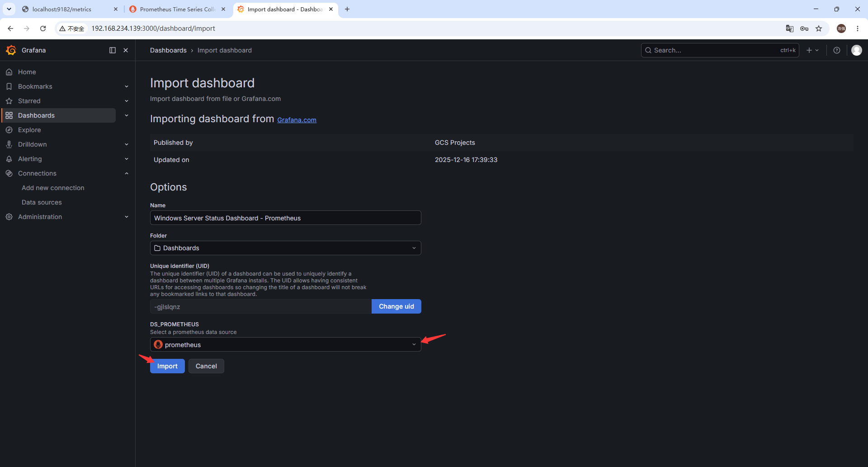Open a new browser tab
868x467 pixels.
pos(347,9)
